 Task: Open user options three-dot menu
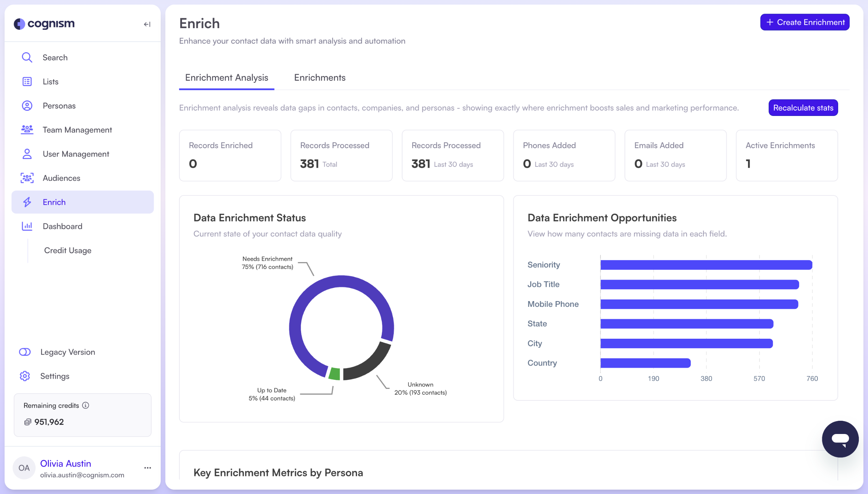[x=147, y=468]
